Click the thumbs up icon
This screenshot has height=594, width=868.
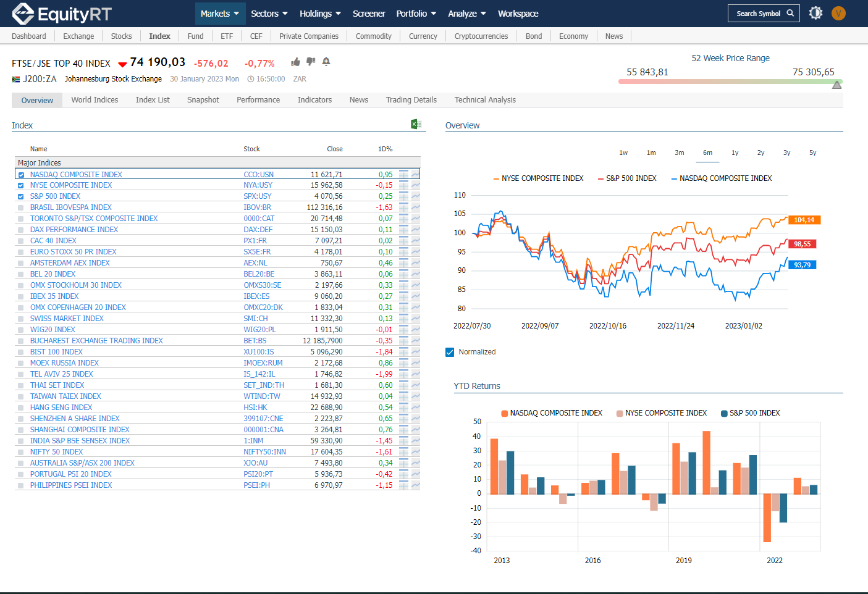tap(296, 62)
